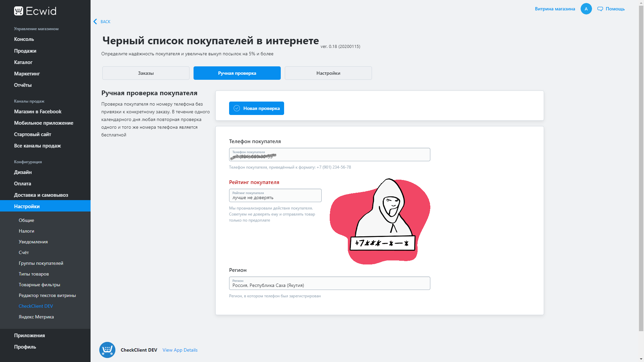644x362 pixels.
Task: Open Группы покупателей settings subitem
Action: 41,263
